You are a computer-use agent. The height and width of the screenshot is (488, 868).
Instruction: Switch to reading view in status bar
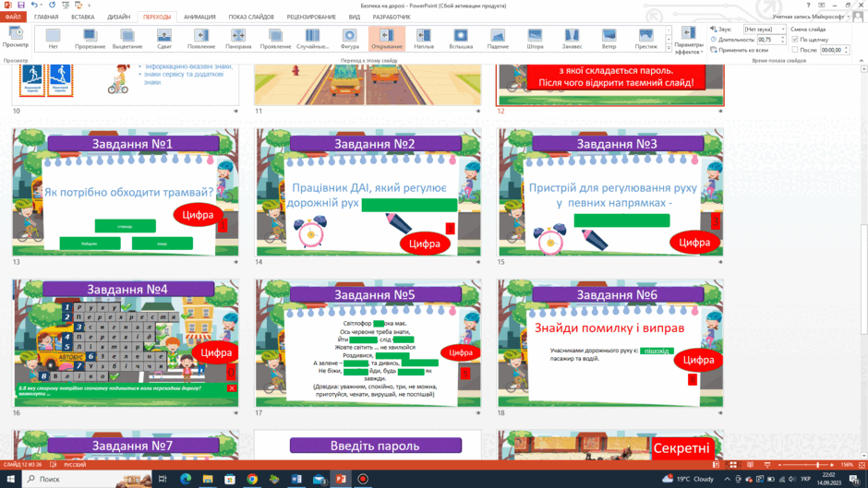click(x=750, y=465)
